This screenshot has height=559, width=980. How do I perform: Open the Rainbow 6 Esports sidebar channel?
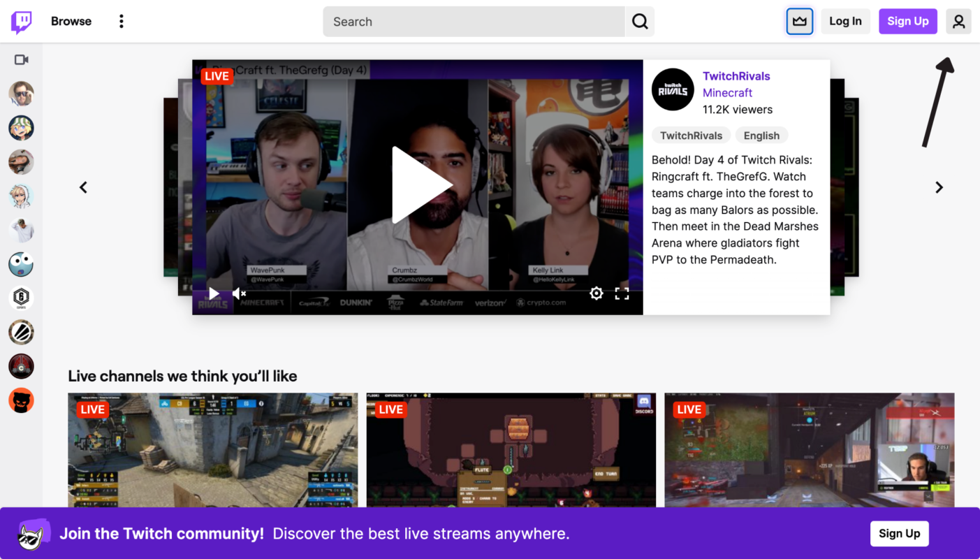click(x=21, y=298)
